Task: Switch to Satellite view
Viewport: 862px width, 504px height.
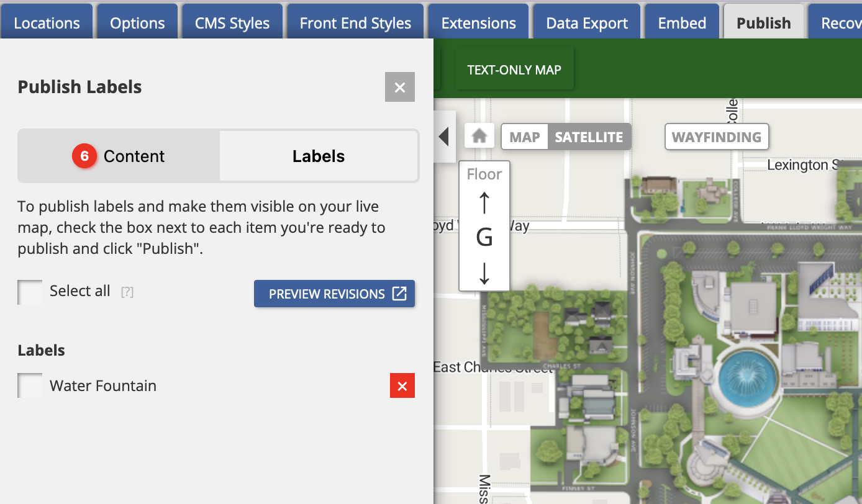Action: pyautogui.click(x=589, y=137)
